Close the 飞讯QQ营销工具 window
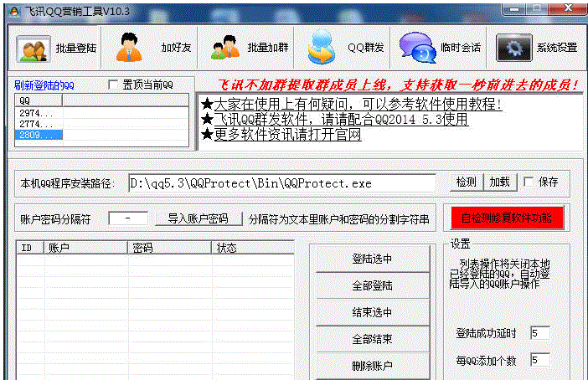 [x=569, y=8]
